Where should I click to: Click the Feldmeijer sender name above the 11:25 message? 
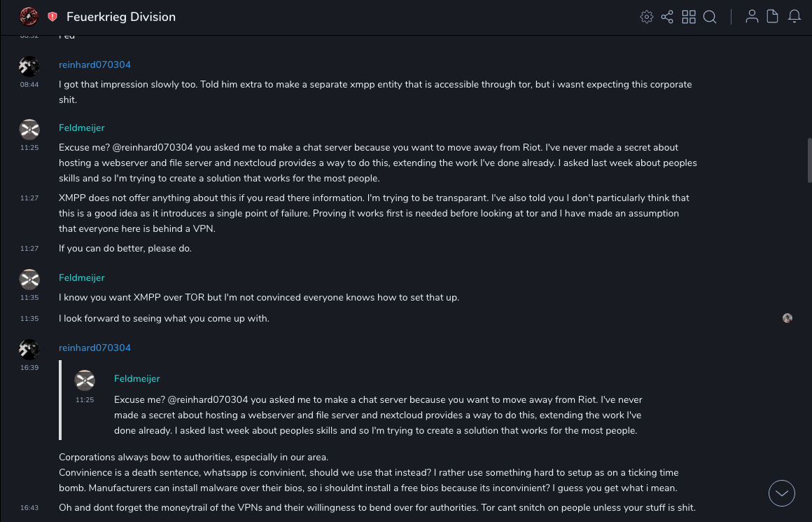[82, 128]
